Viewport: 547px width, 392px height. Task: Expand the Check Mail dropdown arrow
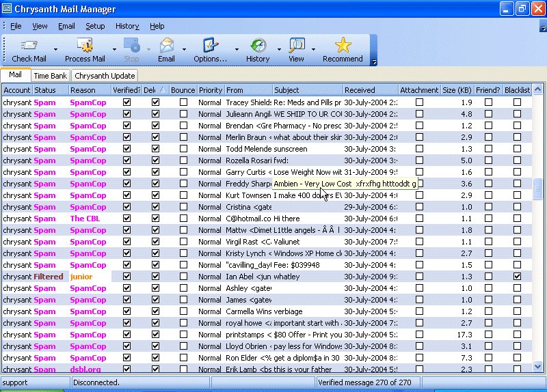(55, 50)
